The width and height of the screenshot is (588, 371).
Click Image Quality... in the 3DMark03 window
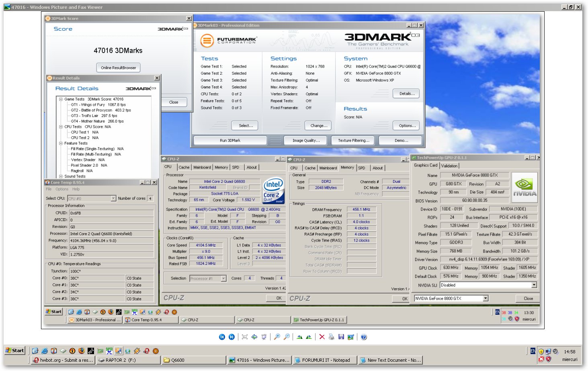coord(306,140)
